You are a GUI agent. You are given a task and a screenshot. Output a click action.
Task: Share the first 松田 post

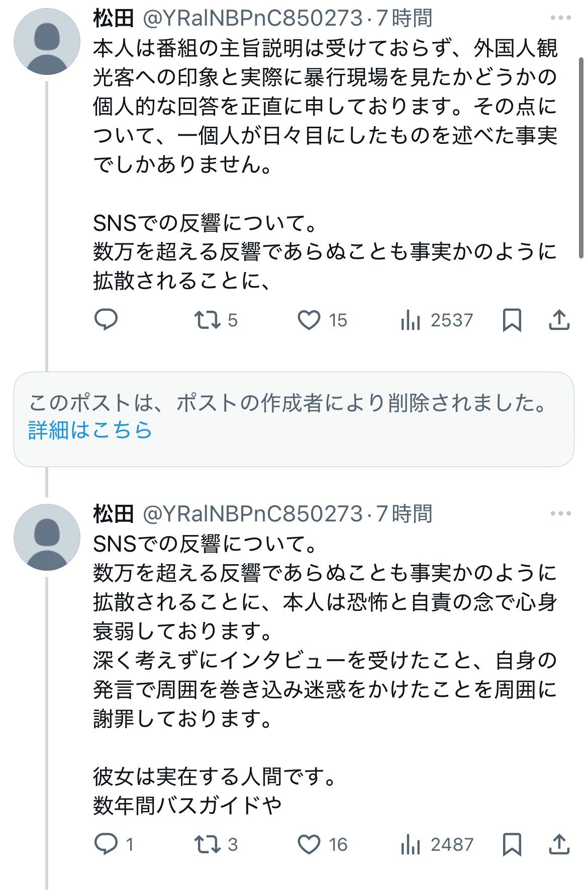(559, 320)
